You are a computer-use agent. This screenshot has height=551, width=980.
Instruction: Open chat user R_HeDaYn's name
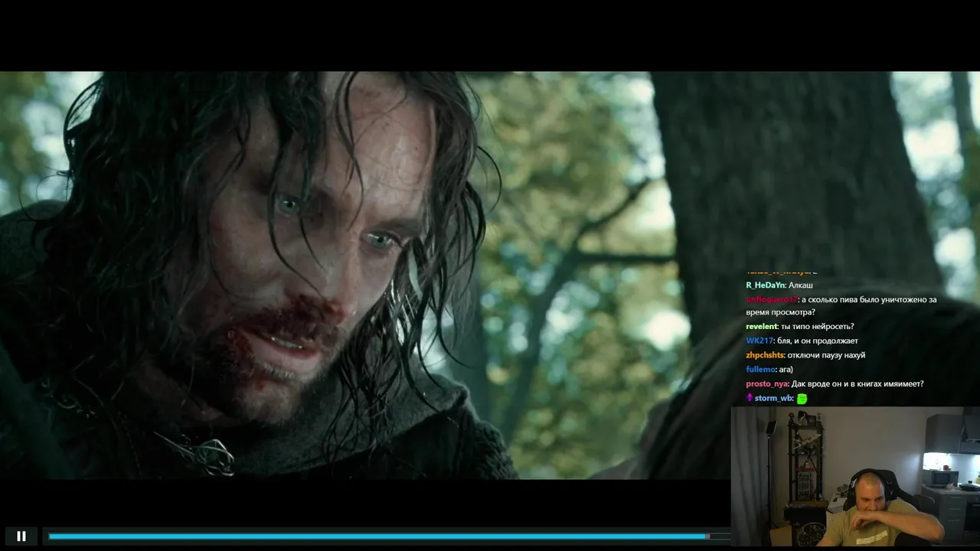click(765, 285)
